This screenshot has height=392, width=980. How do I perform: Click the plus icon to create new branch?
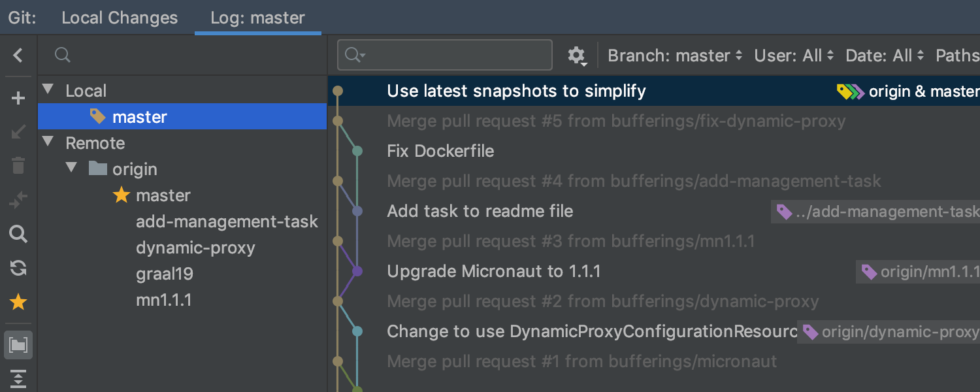(18, 99)
